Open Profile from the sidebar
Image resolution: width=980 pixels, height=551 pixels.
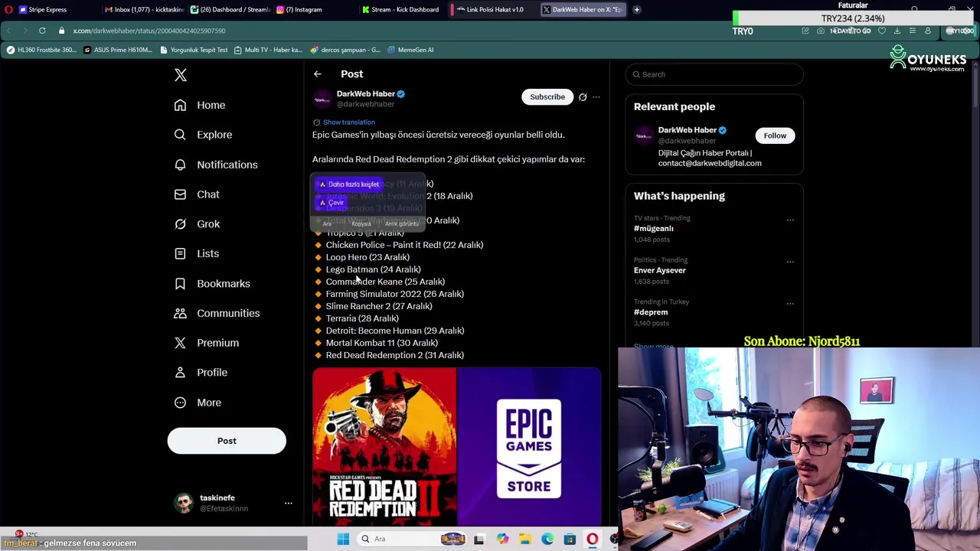[201, 373]
